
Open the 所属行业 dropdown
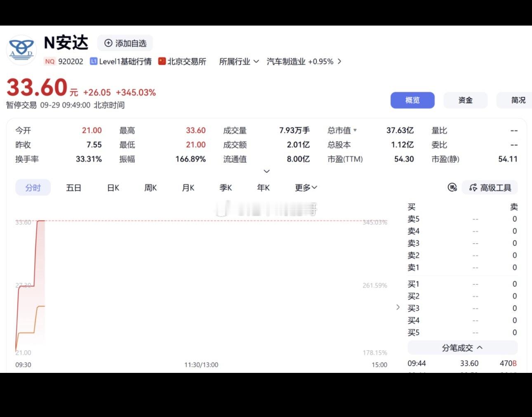(239, 61)
